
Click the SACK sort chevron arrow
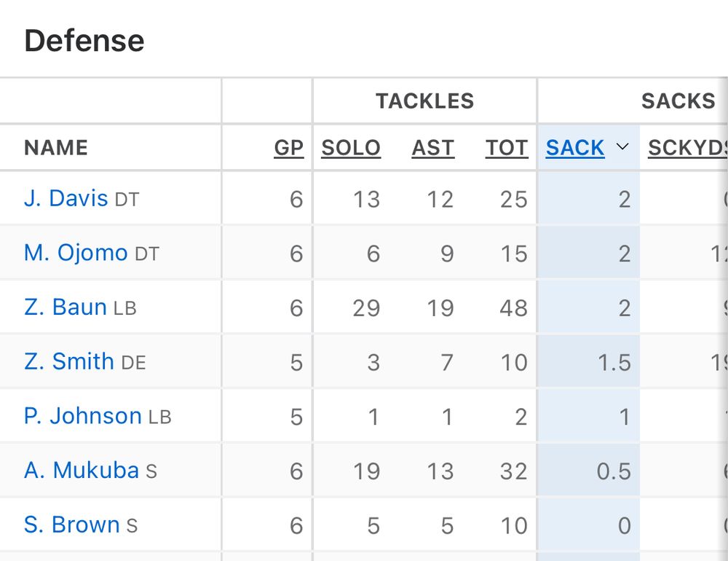pos(622,147)
